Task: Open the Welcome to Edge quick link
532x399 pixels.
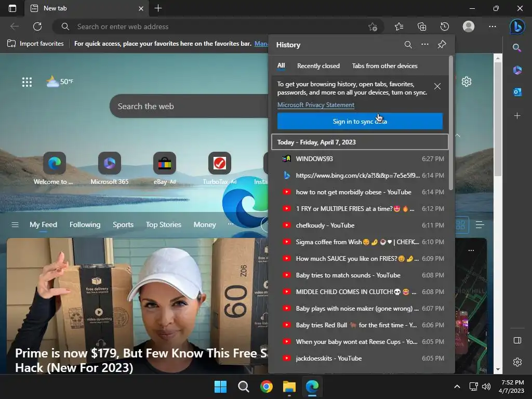Action: (x=54, y=169)
